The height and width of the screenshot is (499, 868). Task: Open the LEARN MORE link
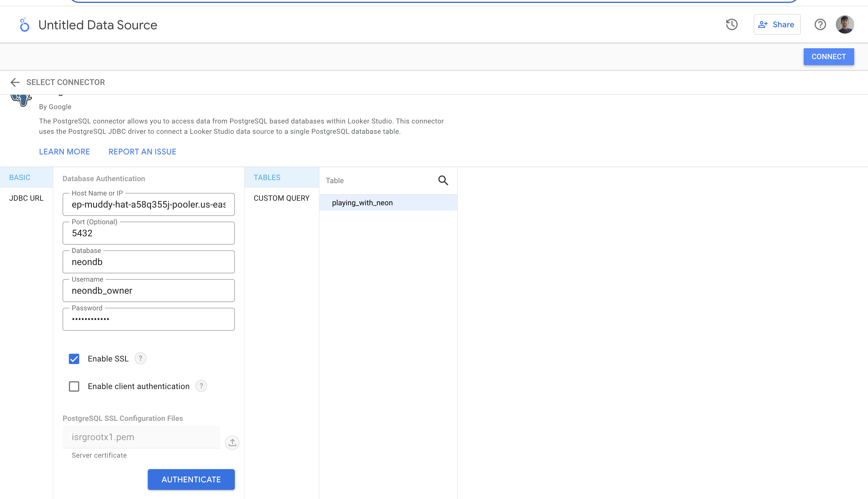click(x=64, y=152)
